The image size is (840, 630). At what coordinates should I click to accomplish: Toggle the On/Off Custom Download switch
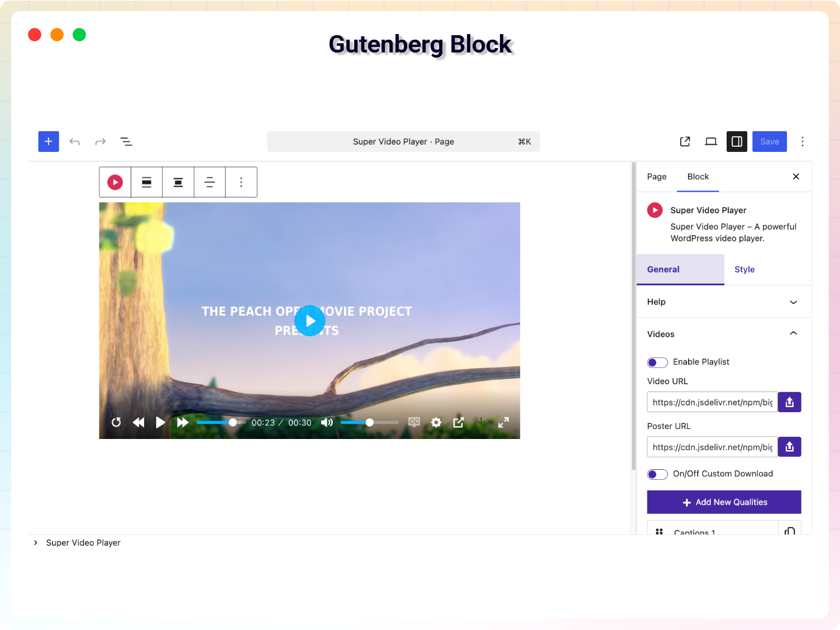coord(657,474)
